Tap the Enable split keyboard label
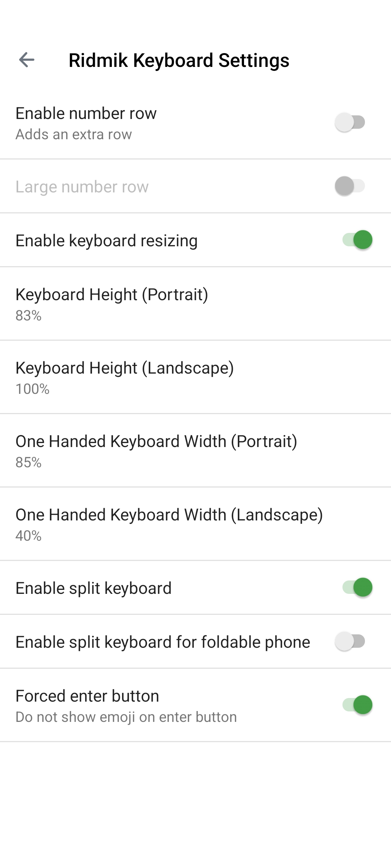Screen dimensions: 391x868 93,588
